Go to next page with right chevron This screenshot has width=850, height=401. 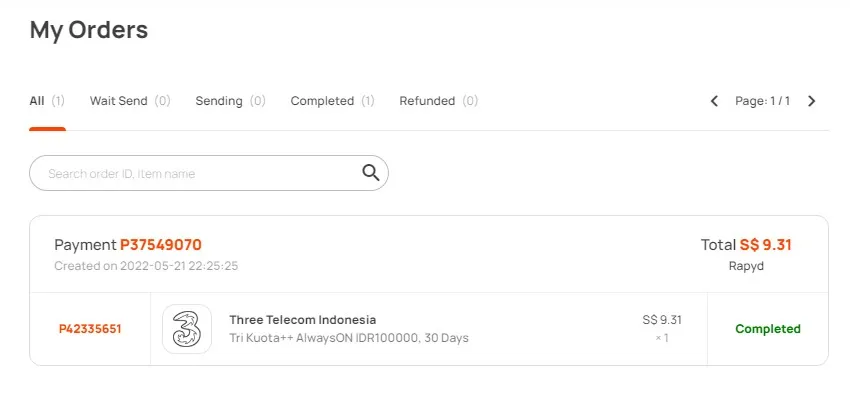[812, 101]
